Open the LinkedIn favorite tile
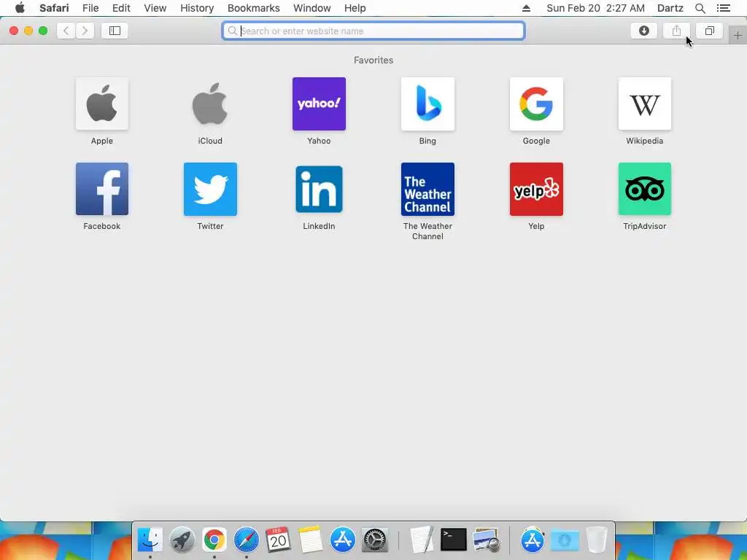The height and width of the screenshot is (560, 747). pos(319,189)
